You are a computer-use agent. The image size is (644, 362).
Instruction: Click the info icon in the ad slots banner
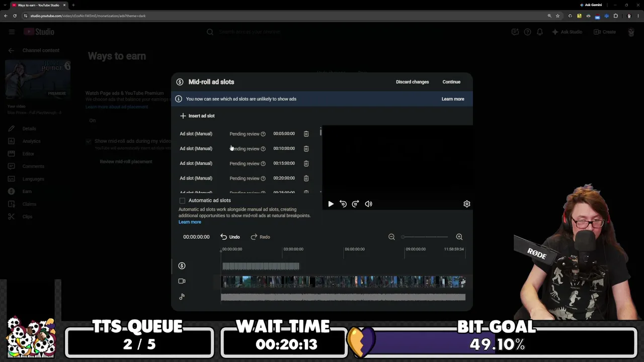point(178,99)
